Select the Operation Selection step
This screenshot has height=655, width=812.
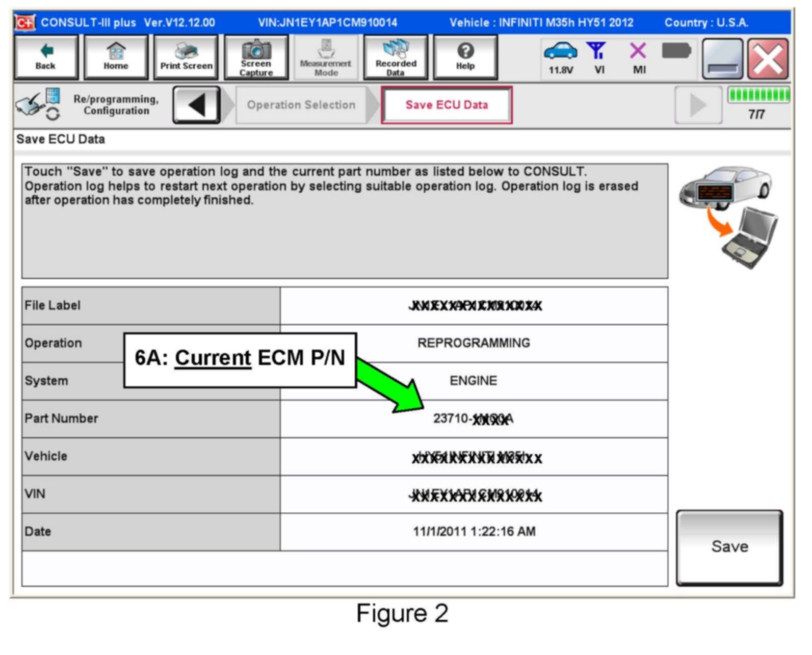(301, 105)
